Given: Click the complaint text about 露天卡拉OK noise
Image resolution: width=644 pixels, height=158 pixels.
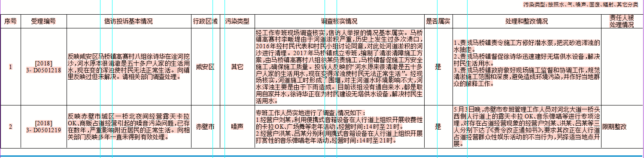Looking at the screenshot, I should (129, 127).
